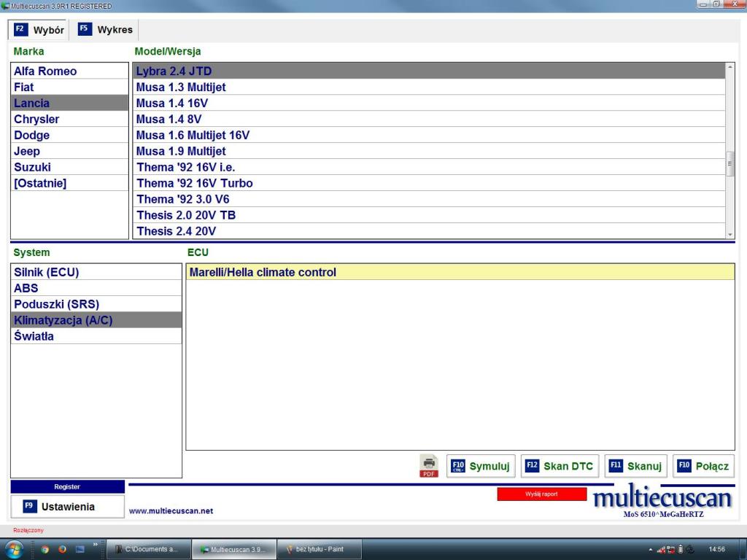Screen dimensions: 747x560
Task: Select Thema '92 16V i.e. model
Action: 429,167
